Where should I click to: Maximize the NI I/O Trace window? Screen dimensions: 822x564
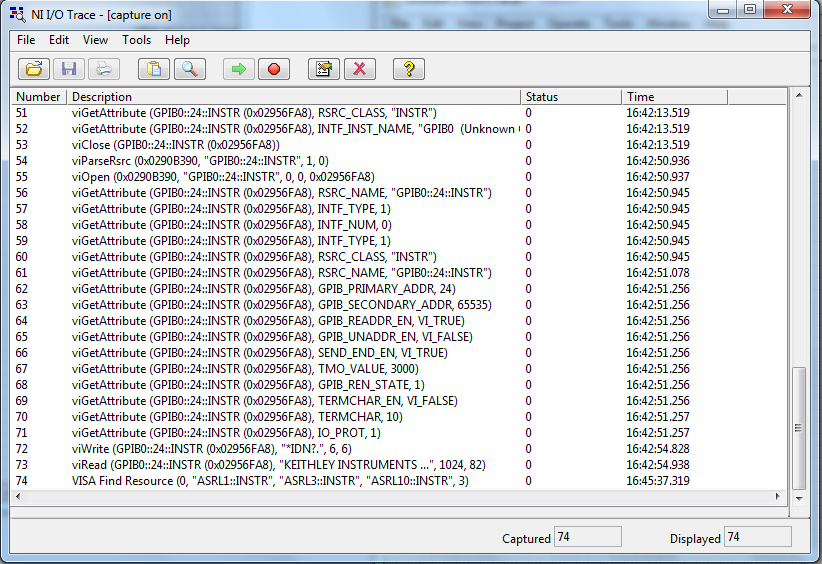pyautogui.click(x=750, y=9)
